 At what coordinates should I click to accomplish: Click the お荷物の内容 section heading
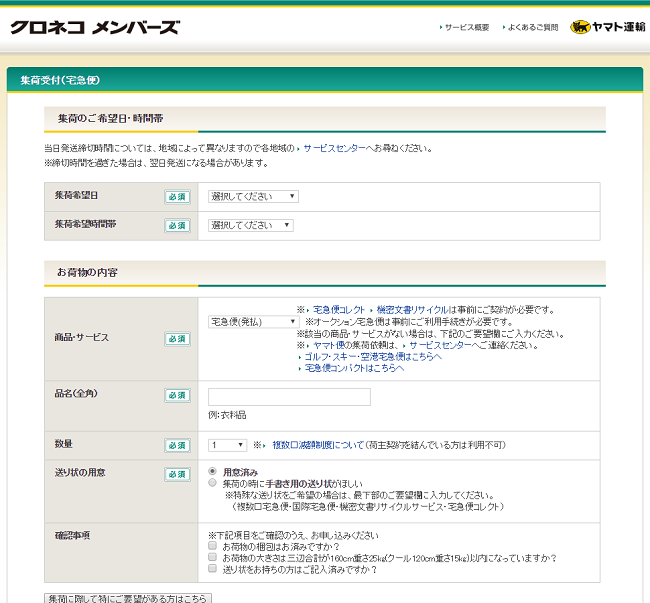coord(87,273)
